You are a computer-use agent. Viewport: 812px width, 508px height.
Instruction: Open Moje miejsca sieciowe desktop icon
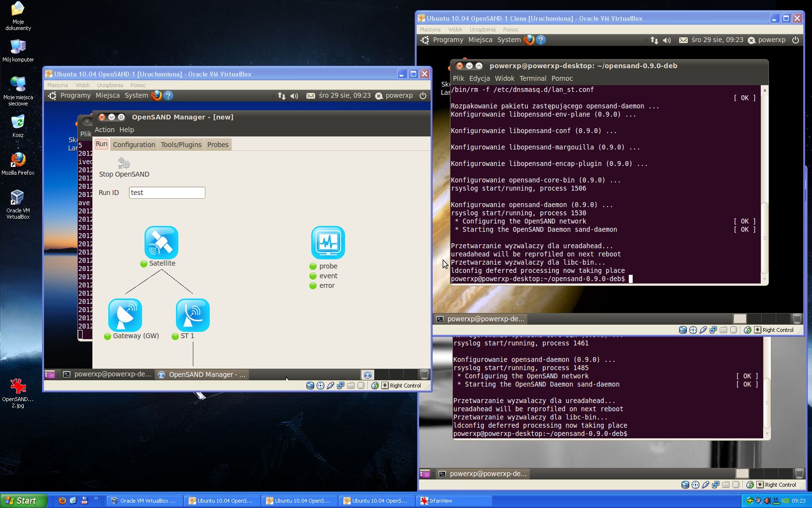click(18, 91)
